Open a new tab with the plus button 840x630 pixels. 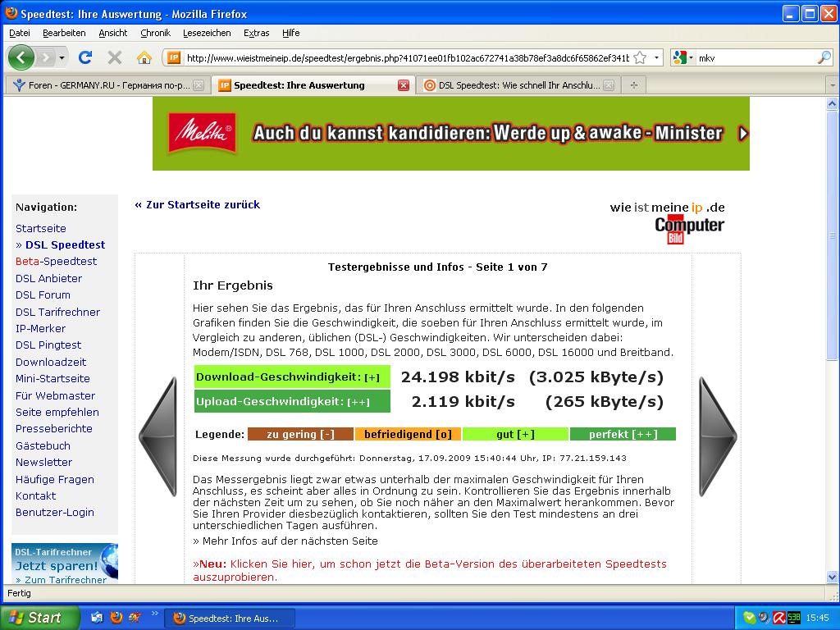click(x=633, y=84)
